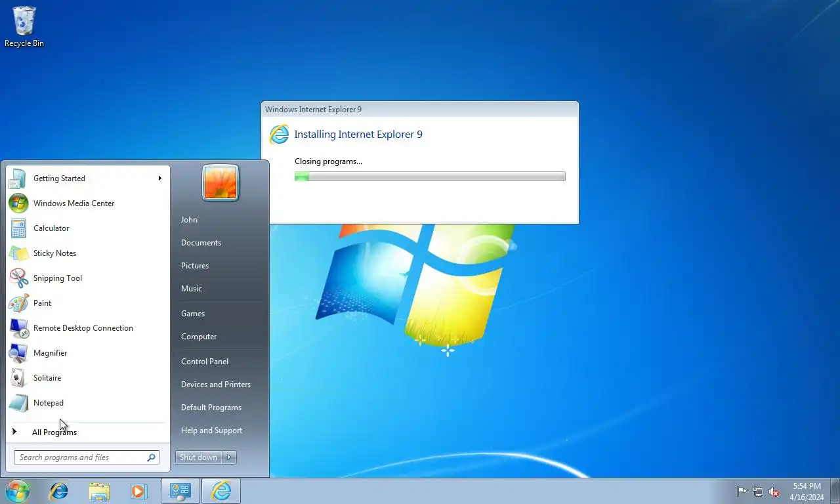The image size is (840, 504).
Task: Click the Action Center flag tray icon
Action: click(742, 492)
